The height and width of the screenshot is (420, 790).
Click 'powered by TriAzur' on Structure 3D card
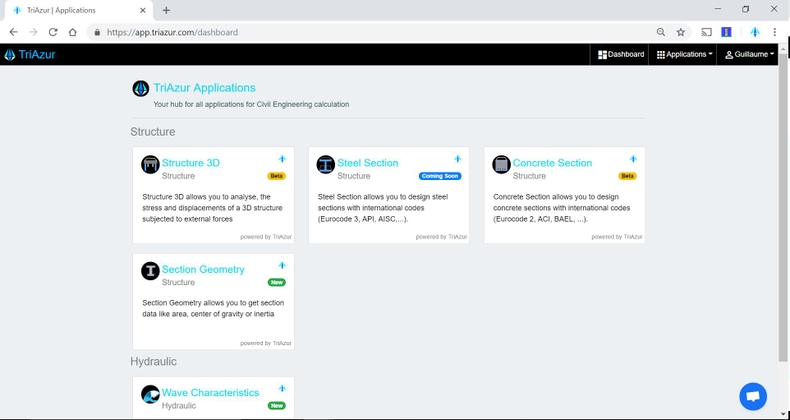pyautogui.click(x=266, y=237)
